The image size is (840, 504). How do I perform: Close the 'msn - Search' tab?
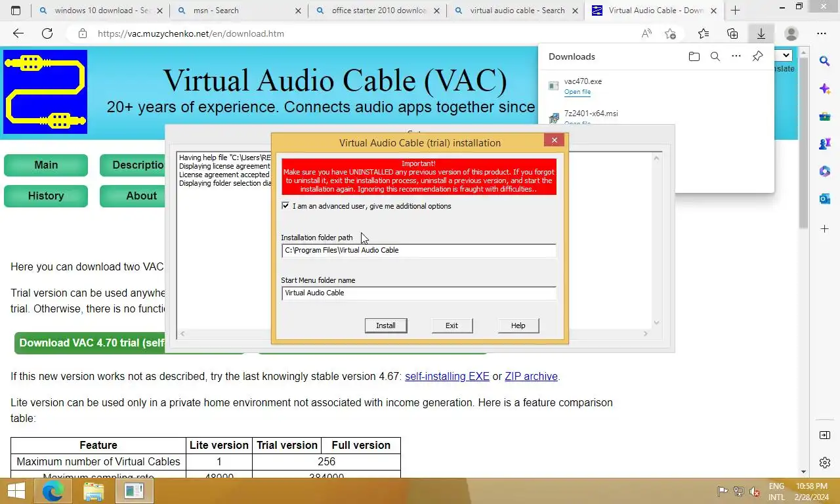click(x=298, y=10)
